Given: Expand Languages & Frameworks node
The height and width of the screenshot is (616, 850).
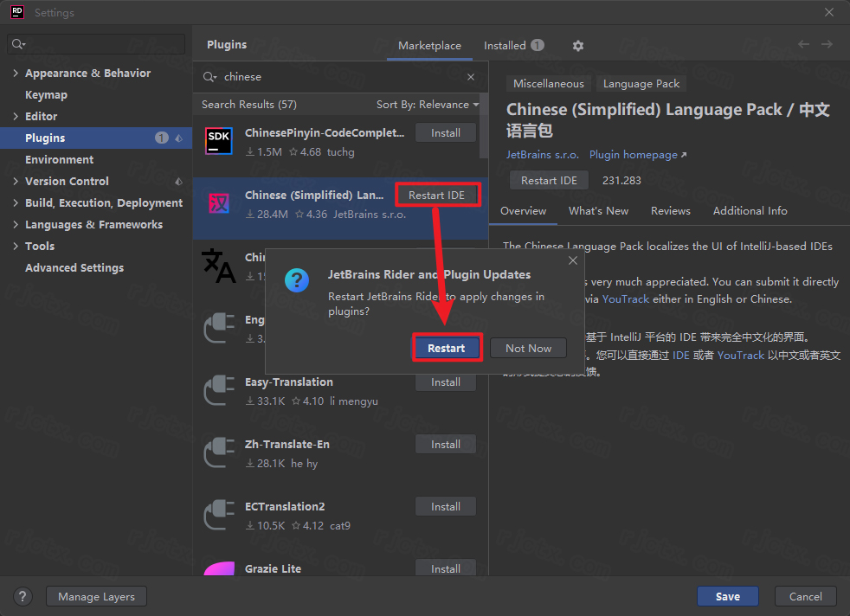Looking at the screenshot, I should click(x=16, y=225).
